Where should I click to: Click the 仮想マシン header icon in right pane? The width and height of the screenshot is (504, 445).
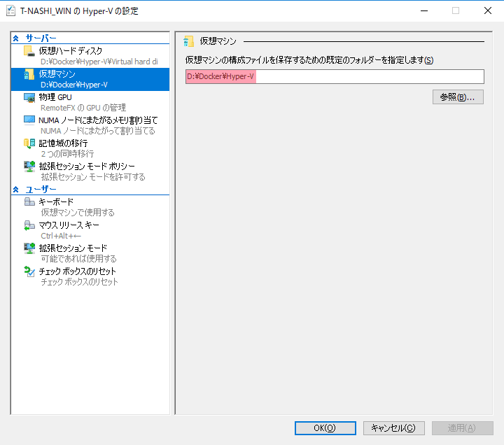(x=189, y=41)
